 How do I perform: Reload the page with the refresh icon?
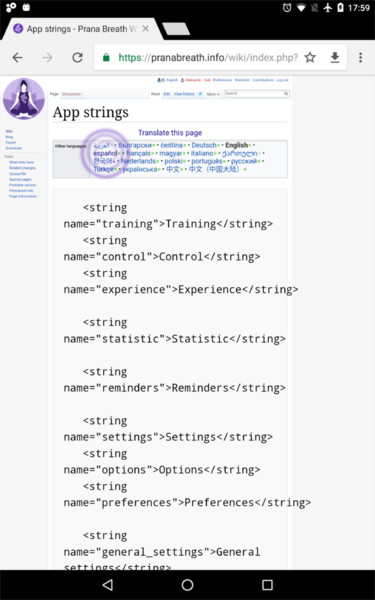77,58
